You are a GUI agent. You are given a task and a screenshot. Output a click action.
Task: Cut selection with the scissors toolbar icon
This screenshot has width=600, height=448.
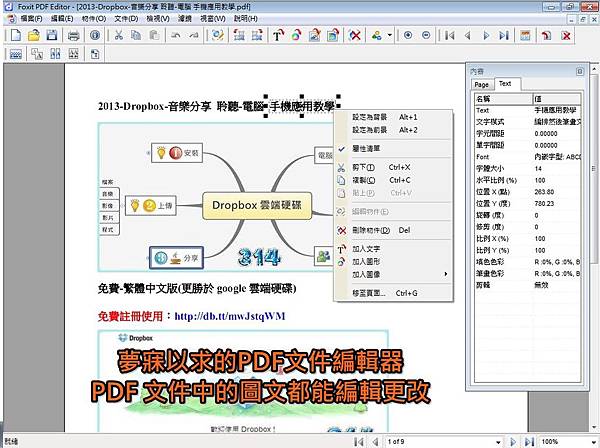pos(119,36)
